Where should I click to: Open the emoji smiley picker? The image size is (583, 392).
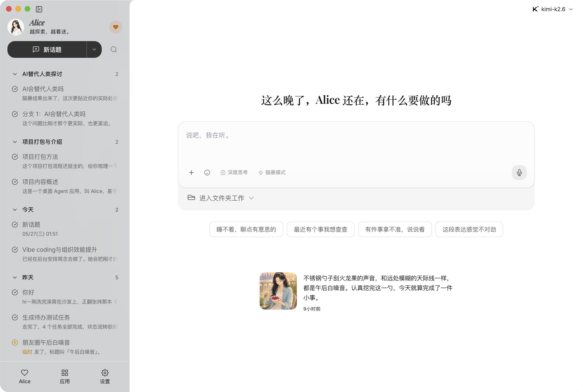click(x=207, y=173)
